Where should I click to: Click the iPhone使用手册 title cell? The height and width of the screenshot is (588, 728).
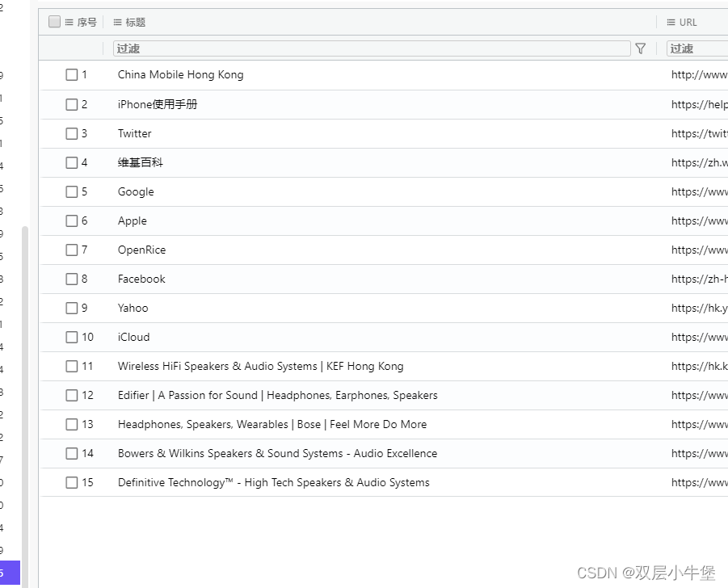(x=158, y=104)
